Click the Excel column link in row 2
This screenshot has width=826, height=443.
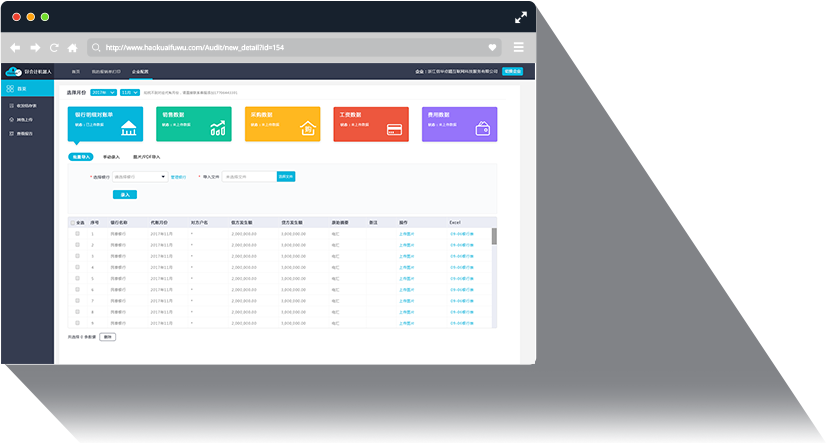click(461, 245)
